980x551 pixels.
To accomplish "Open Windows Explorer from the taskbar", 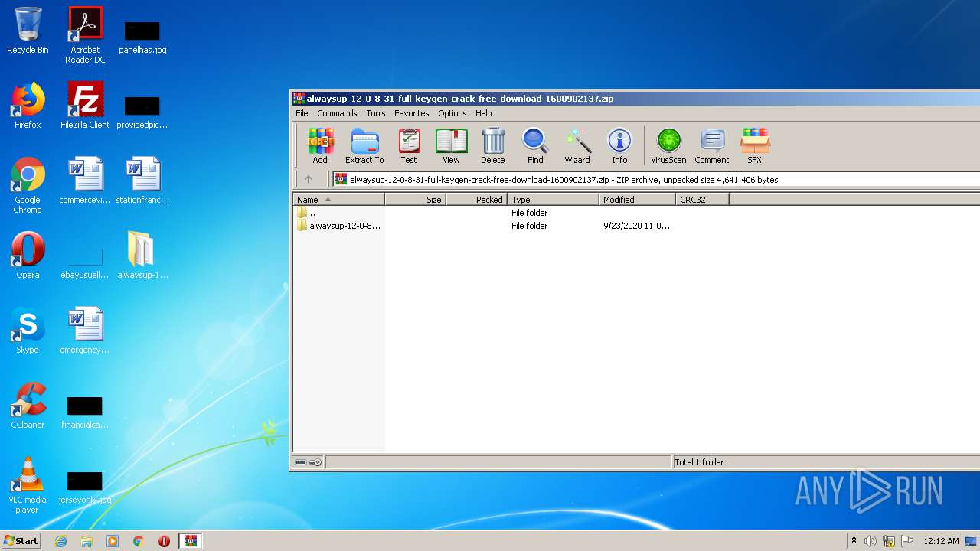I will [x=87, y=541].
